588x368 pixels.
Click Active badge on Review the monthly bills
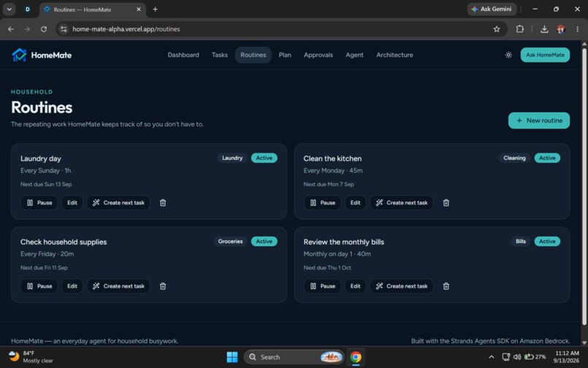coord(547,242)
